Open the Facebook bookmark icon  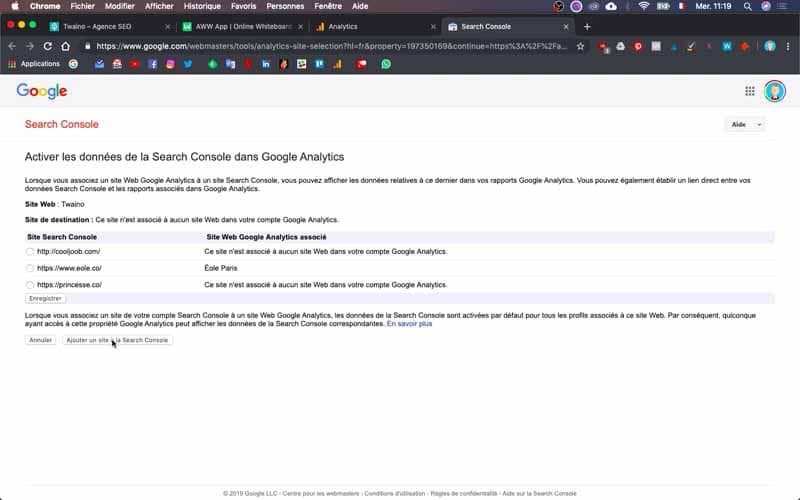tap(153, 64)
